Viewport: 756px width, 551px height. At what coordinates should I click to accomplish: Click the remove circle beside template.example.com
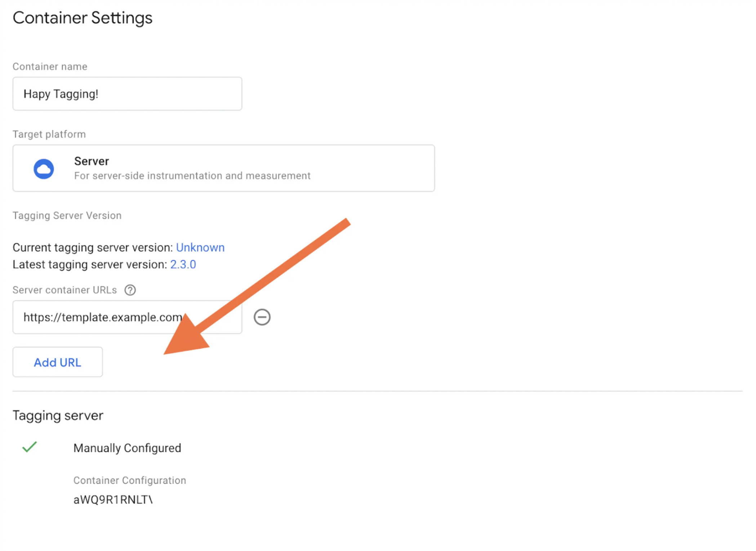coord(262,317)
